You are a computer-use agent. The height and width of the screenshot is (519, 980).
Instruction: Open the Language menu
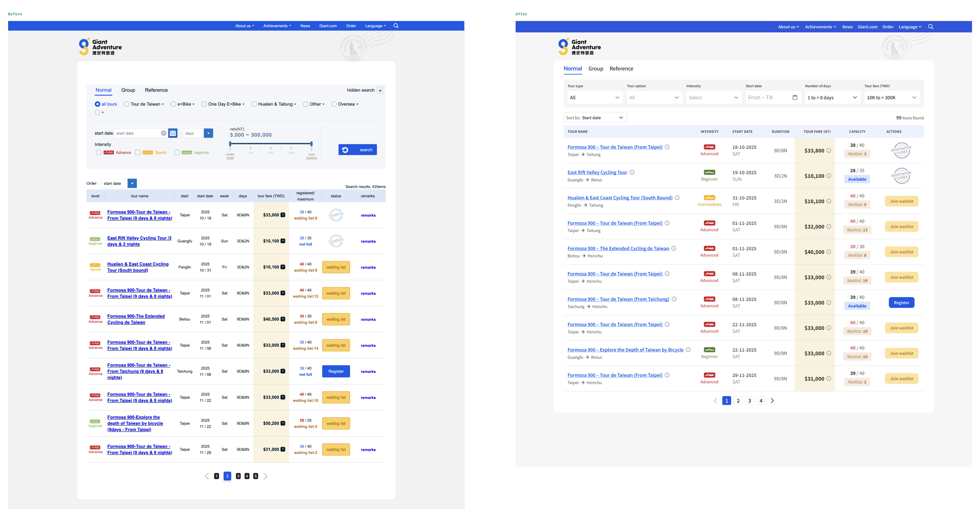click(x=909, y=26)
